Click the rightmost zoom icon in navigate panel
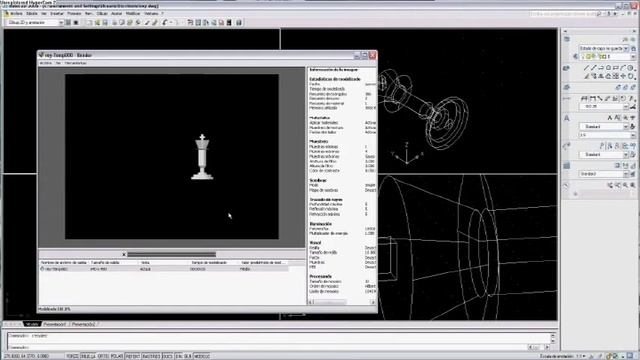The width and height of the screenshot is (640, 360). pyautogui.click(x=633, y=185)
